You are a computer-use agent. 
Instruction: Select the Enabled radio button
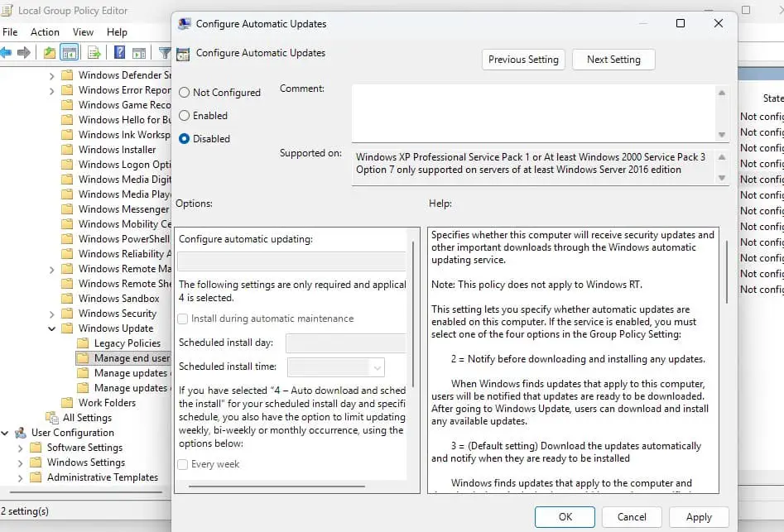click(185, 116)
